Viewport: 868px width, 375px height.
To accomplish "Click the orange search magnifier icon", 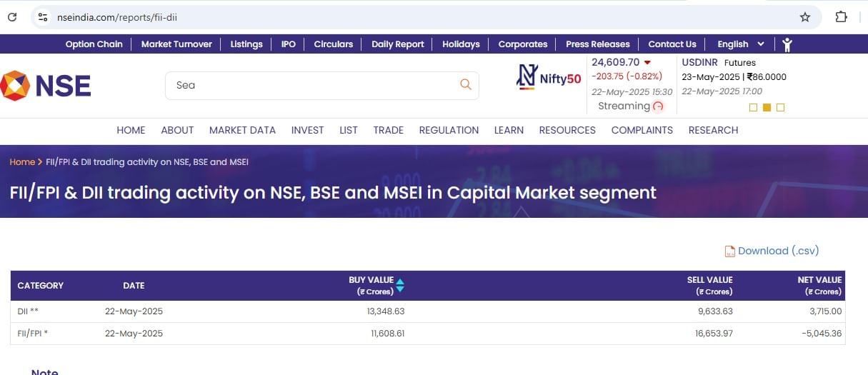I will point(466,84).
